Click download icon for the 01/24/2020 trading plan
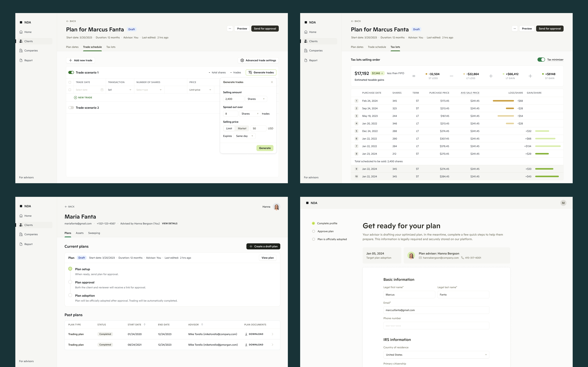The image size is (588, 367). tap(246, 334)
